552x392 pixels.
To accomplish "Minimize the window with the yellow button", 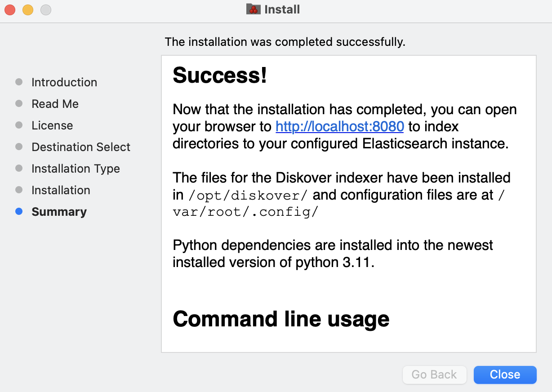I will pyautogui.click(x=28, y=9).
